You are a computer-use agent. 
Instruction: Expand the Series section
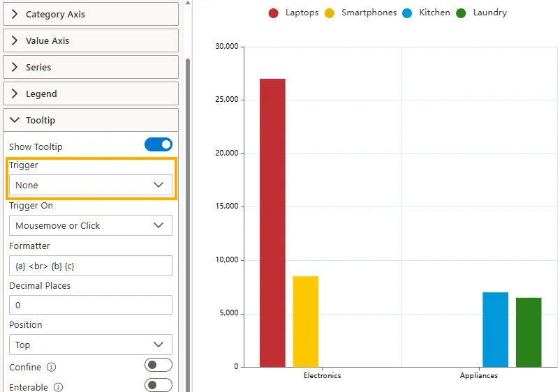tap(90, 67)
